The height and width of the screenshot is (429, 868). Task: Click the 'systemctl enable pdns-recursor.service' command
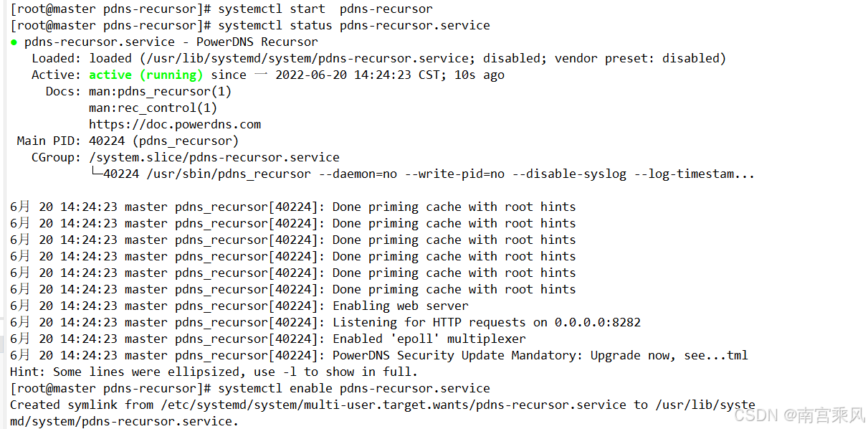point(354,388)
